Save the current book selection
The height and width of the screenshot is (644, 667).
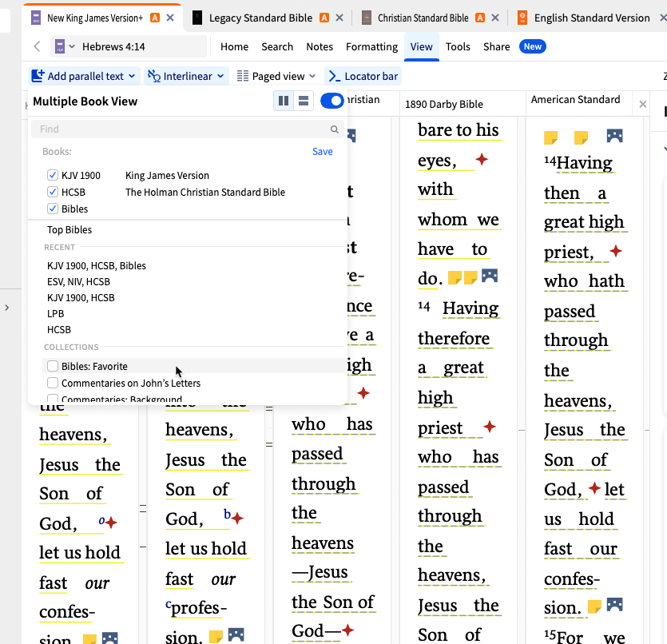323,152
